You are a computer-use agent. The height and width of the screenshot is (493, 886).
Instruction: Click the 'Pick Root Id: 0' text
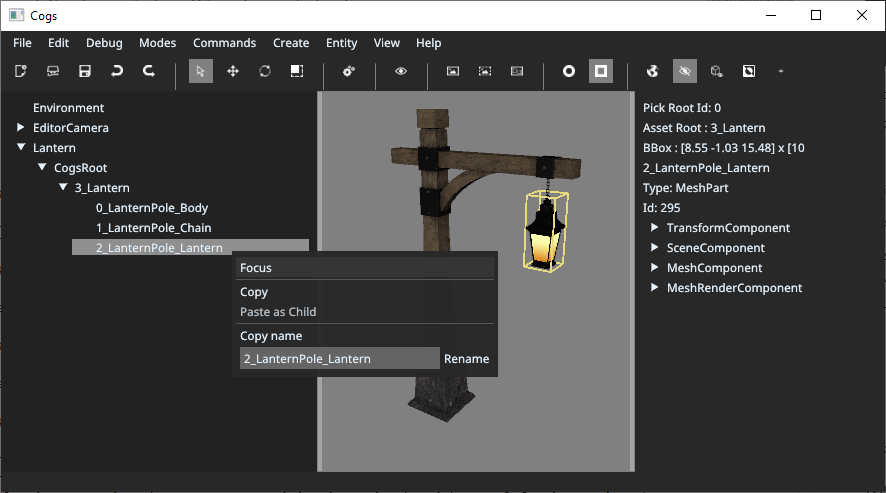[x=681, y=107]
